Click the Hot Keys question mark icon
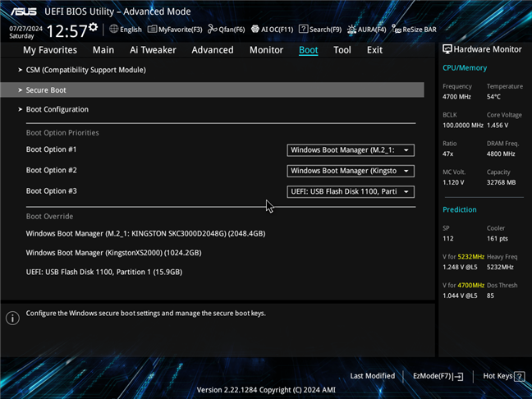 click(519, 376)
